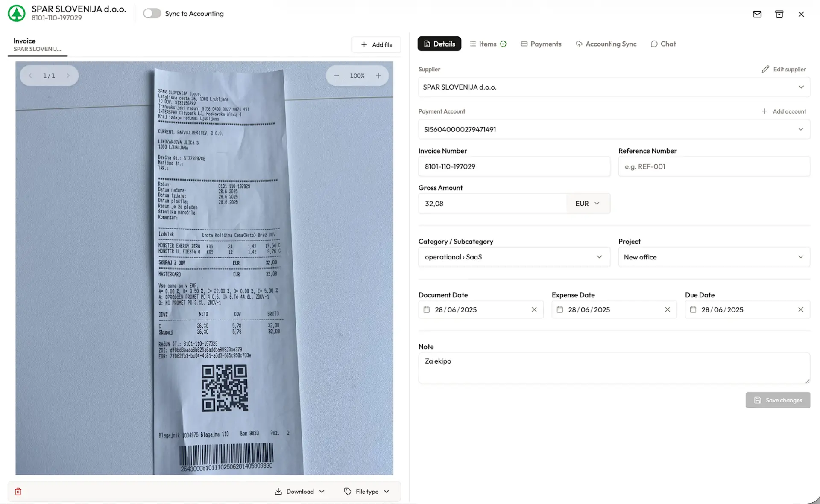
Task: Click the 1 / 1 page indicator
Action: (x=49, y=76)
